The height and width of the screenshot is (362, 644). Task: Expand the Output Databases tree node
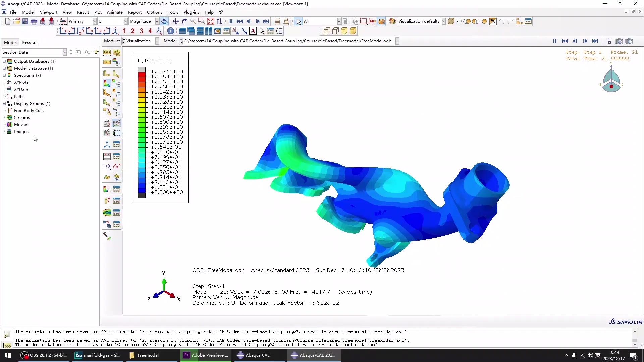(x=4, y=61)
